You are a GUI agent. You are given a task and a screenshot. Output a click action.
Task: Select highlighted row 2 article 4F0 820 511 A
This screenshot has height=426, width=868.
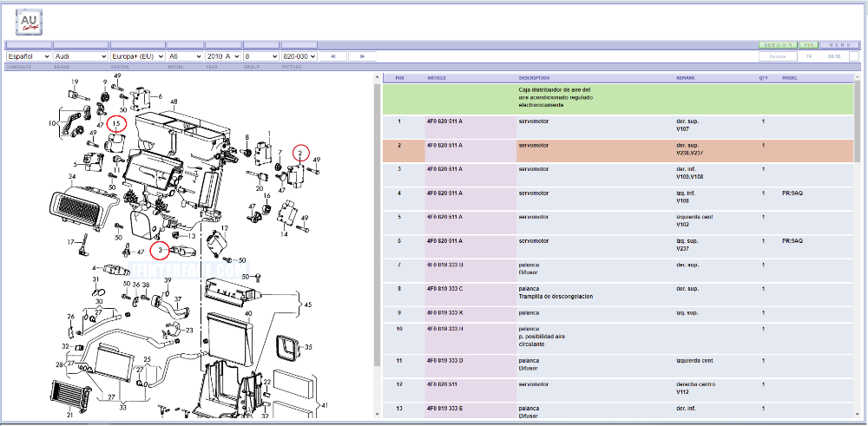tap(444, 146)
